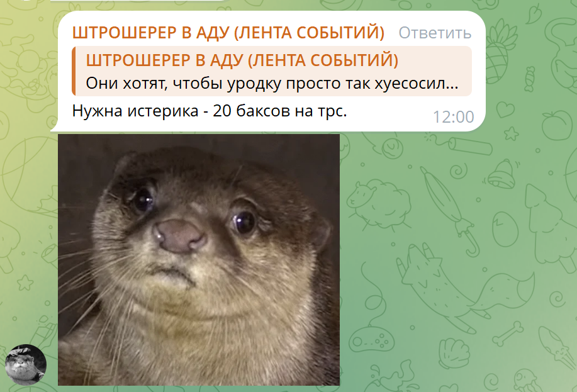Click the channel name inside the quote block

point(242,60)
